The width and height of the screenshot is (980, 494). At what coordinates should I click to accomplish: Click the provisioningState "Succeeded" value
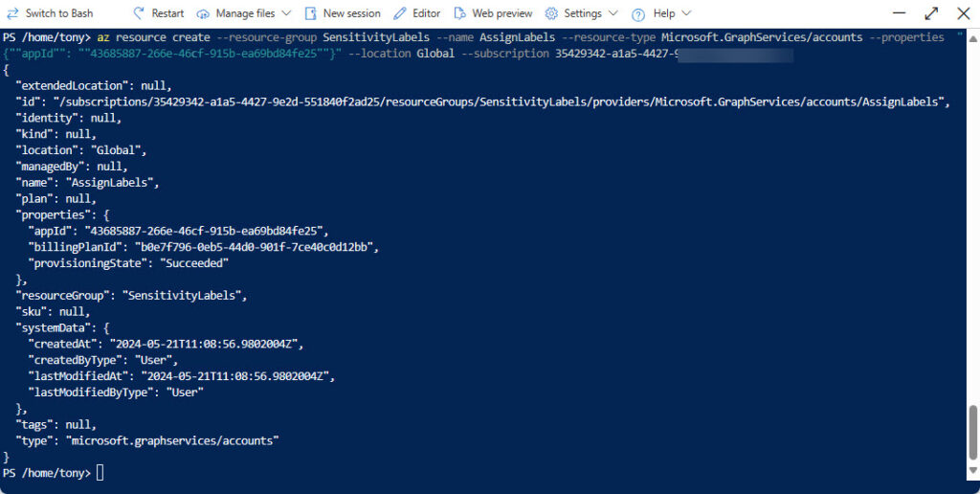tap(193, 263)
